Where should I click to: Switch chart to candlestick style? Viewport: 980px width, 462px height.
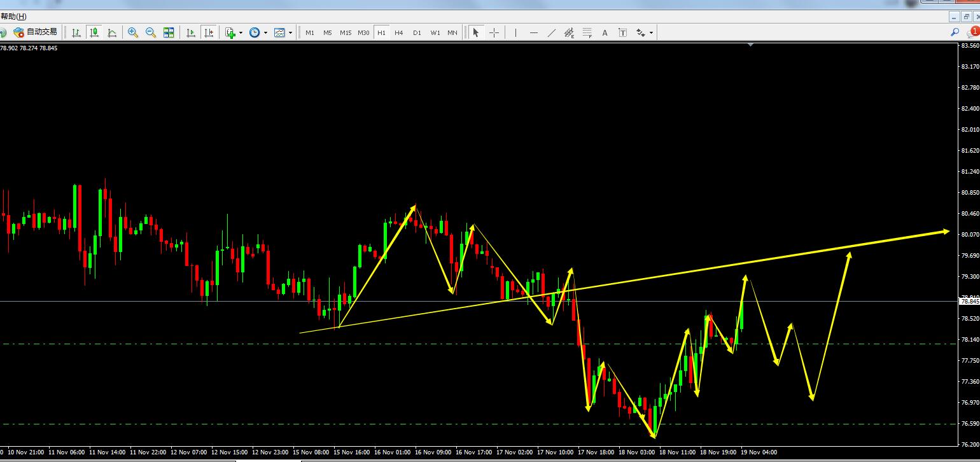[x=94, y=32]
